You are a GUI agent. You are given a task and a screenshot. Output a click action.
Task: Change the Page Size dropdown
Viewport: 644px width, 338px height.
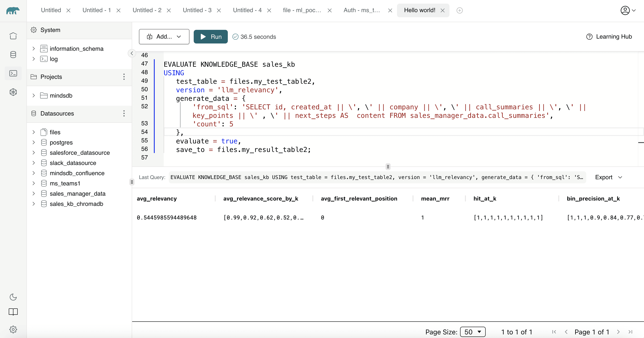(472, 332)
